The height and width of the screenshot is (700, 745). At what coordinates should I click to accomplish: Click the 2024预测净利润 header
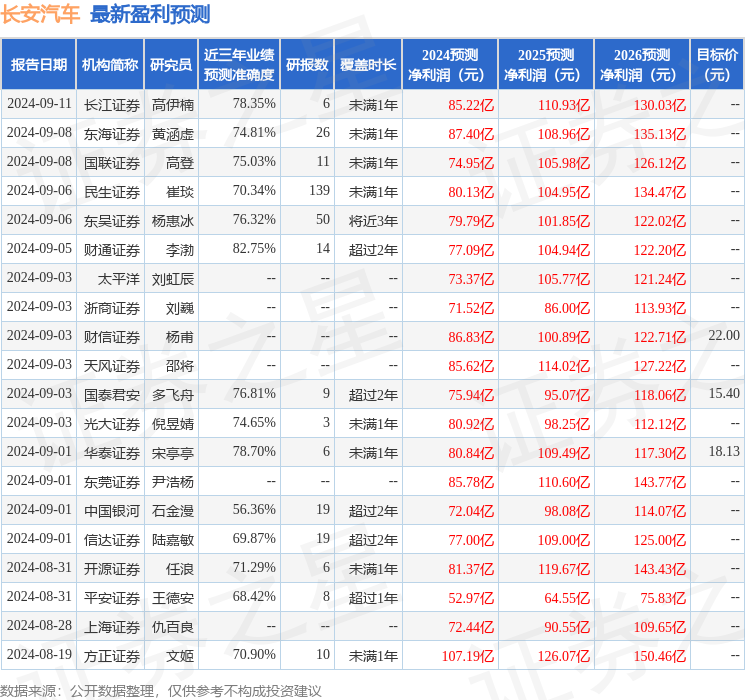450,65
